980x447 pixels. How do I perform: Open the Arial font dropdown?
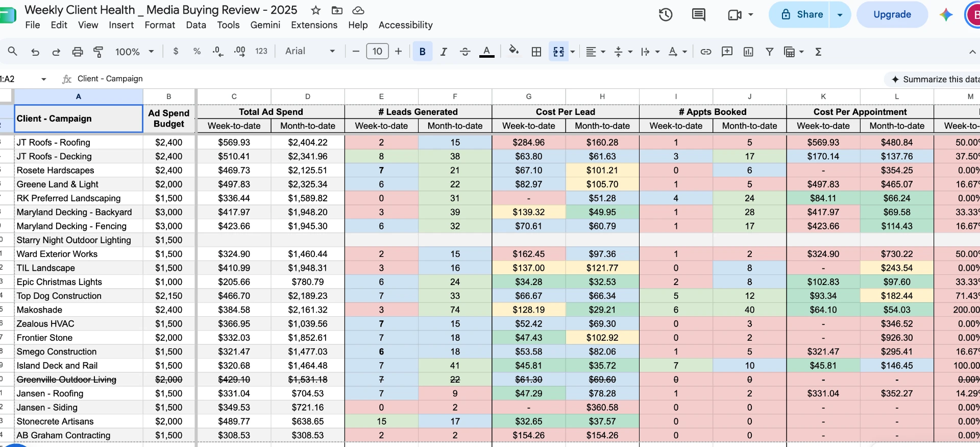(310, 51)
